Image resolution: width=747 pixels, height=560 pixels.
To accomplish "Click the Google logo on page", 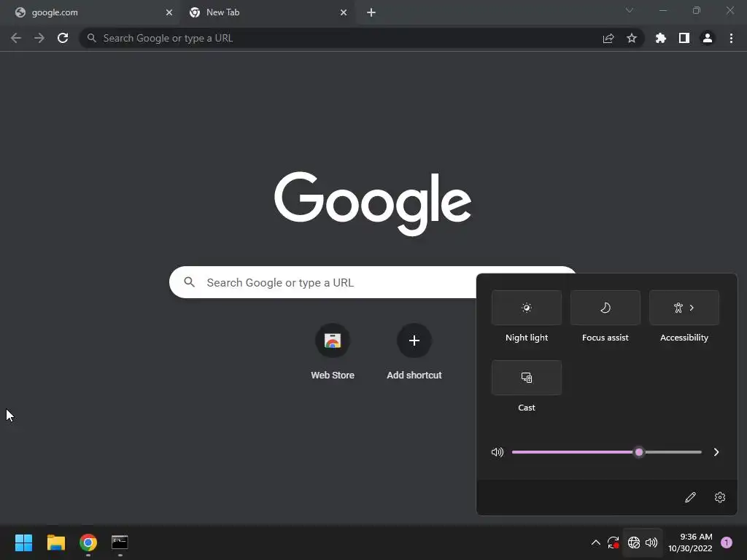I will pos(373,203).
